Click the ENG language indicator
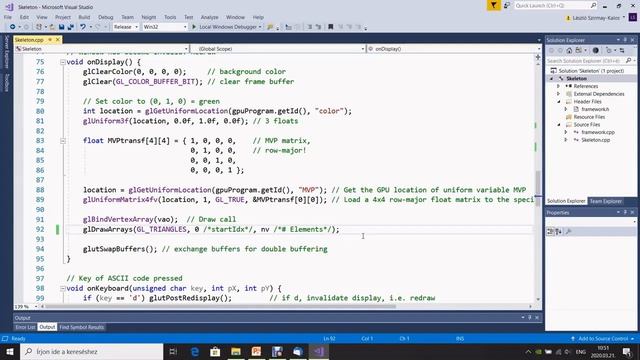Viewport: 640px width, 360px height. click(580, 351)
